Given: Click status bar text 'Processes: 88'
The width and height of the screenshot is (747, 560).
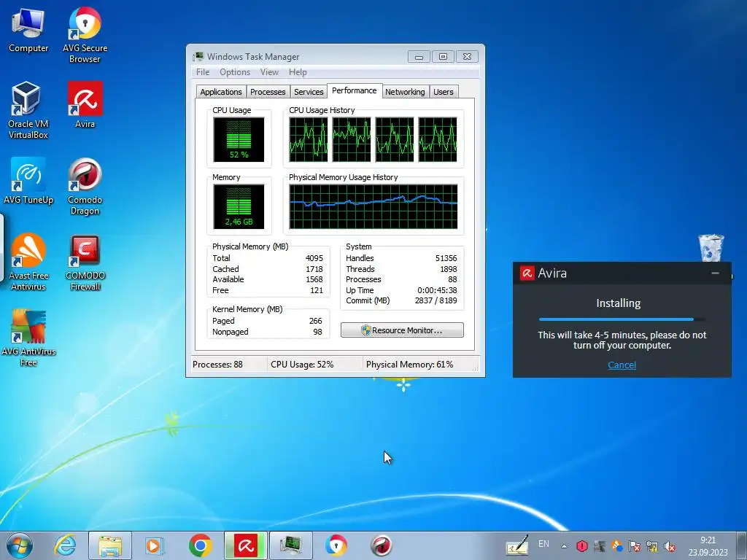Looking at the screenshot, I should pyautogui.click(x=217, y=365).
